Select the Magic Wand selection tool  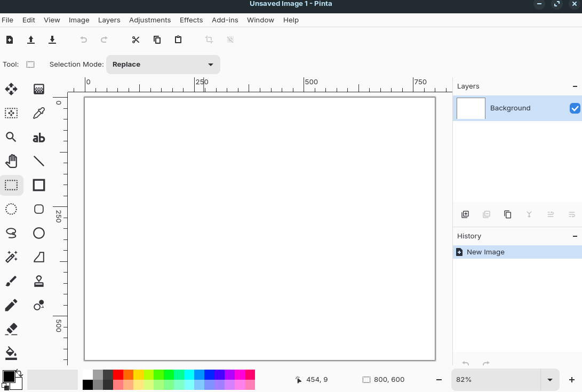11,257
